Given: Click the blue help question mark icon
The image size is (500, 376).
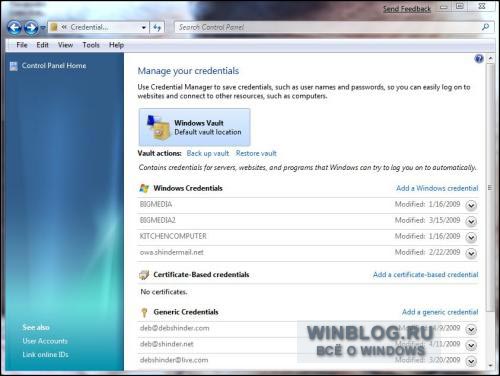Looking at the screenshot, I should click(x=479, y=59).
